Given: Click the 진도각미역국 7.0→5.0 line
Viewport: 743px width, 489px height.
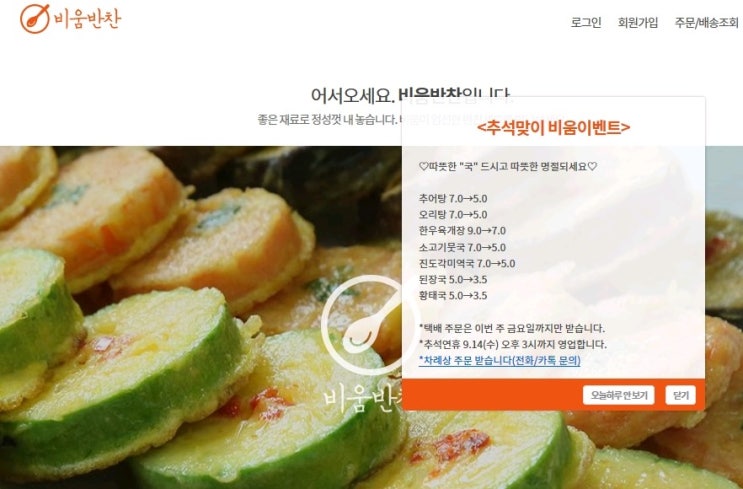Looking at the screenshot, I should click(467, 263).
